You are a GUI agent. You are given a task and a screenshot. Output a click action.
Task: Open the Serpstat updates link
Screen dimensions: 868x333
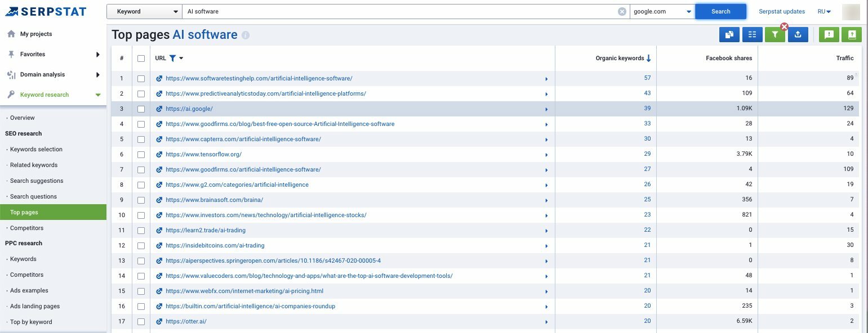tap(782, 11)
